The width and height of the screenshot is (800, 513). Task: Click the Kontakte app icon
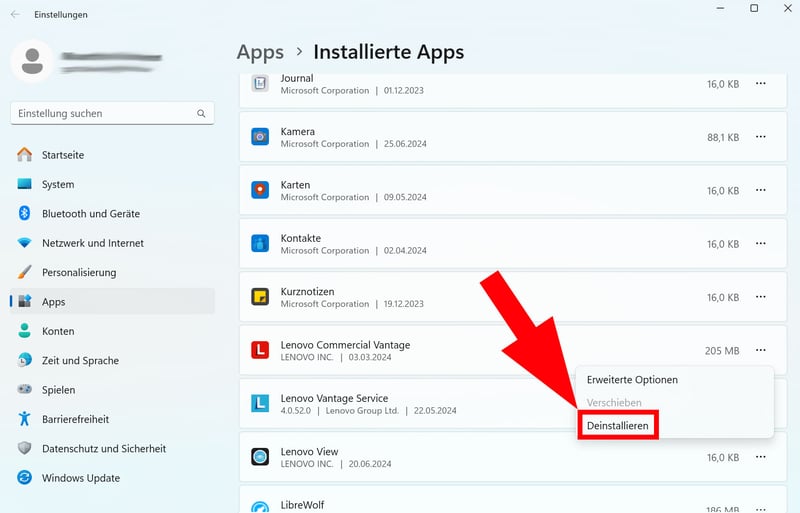(x=260, y=244)
